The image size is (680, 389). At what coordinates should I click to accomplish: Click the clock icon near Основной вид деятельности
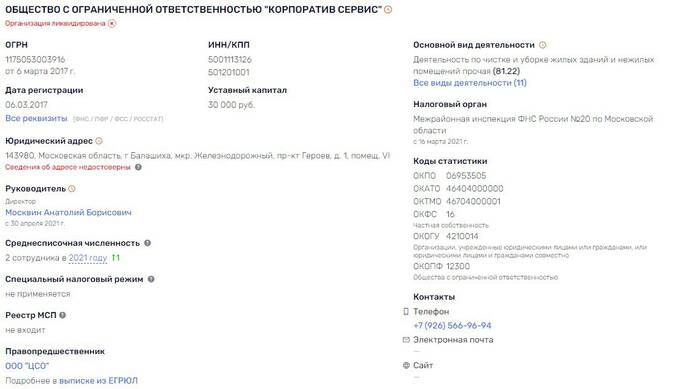coord(543,45)
